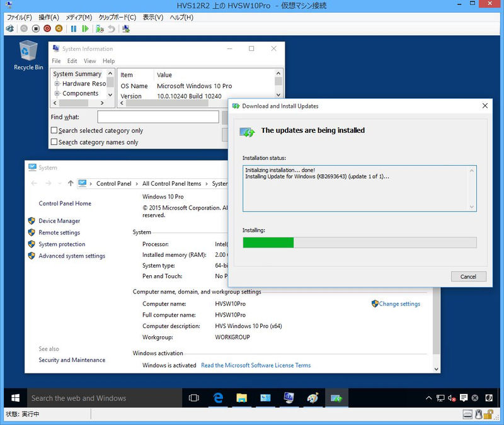This screenshot has width=504, height=425.
Task: Open Remote settings link
Action: pos(59,232)
